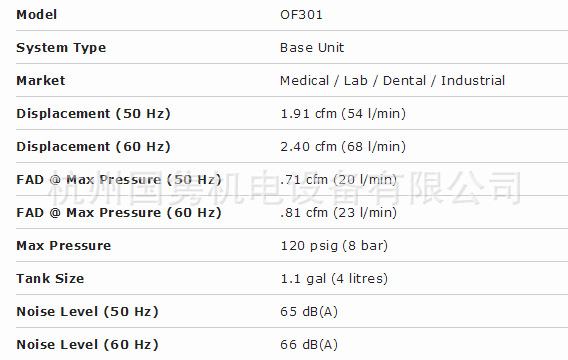Click the Model row label

click(x=37, y=15)
